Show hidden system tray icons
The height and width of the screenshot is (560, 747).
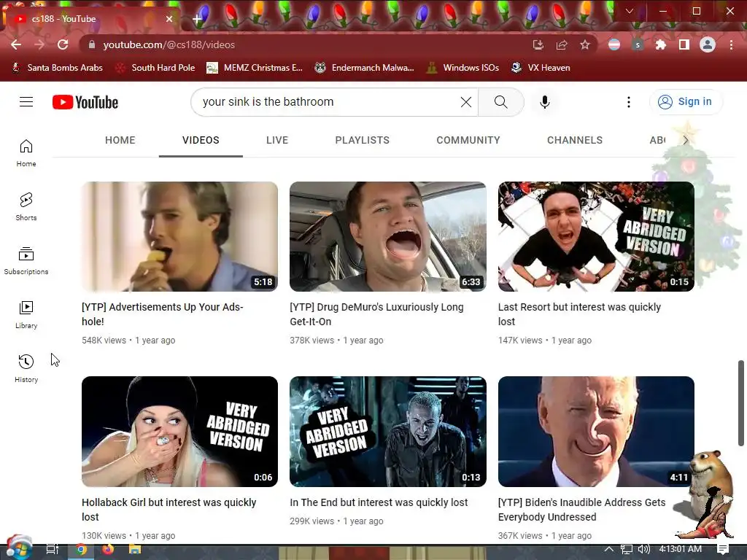(x=609, y=549)
